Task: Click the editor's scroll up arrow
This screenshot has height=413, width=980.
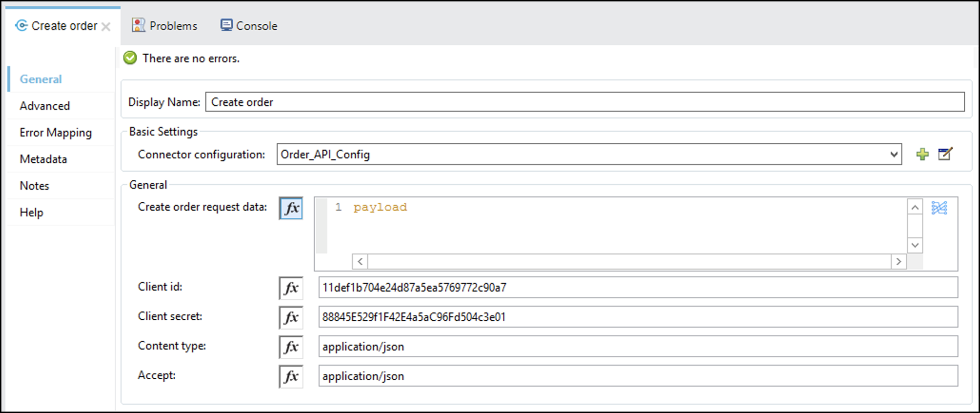Action: (x=915, y=207)
